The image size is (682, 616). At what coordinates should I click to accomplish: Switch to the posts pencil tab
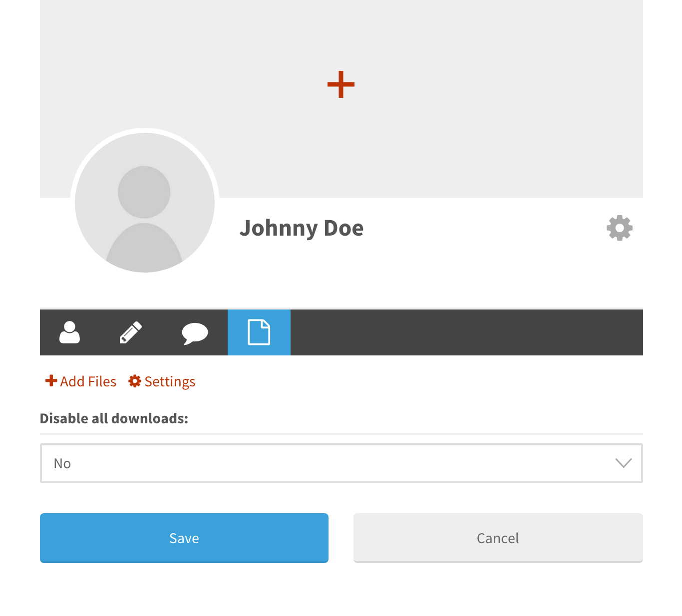pos(131,332)
